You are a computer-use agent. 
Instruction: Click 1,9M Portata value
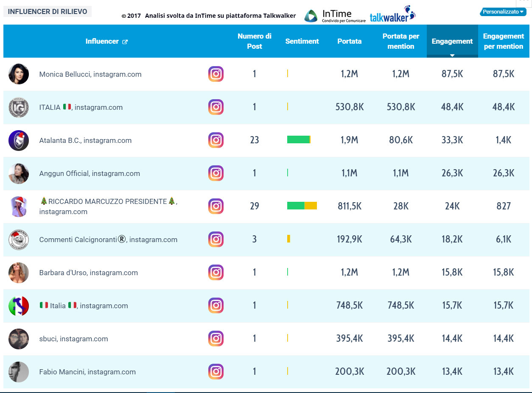pyautogui.click(x=350, y=140)
